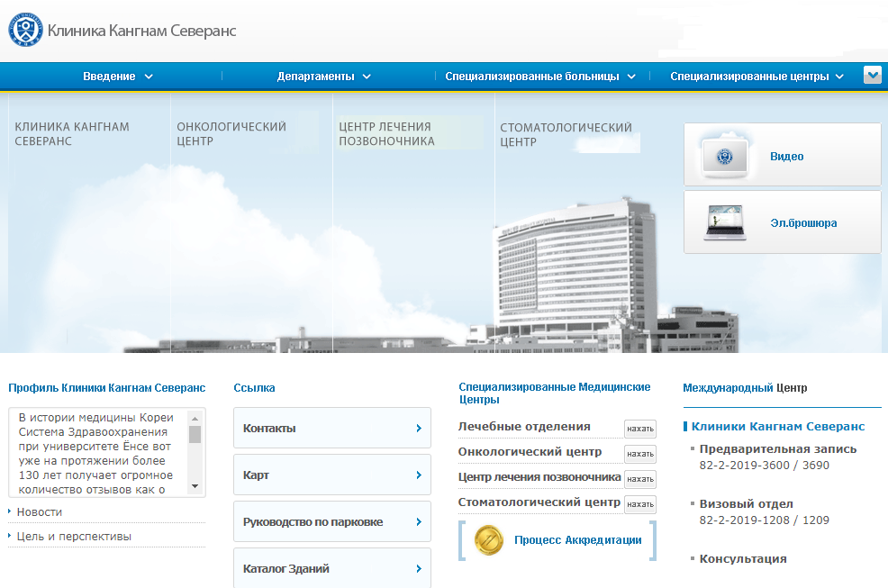Expand the Специализированные центры dropdown chevron
Screen dimensions: 888x588
pyautogui.click(x=839, y=77)
